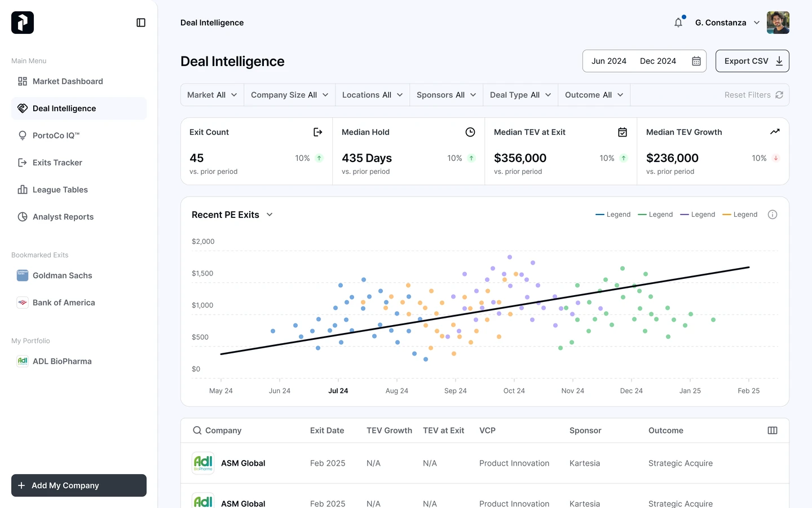Export data with Export CSV button
This screenshot has height=508, width=812.
point(752,61)
